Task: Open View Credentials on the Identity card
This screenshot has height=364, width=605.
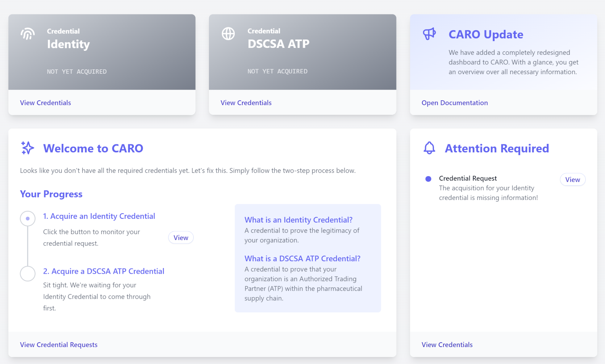Action: point(45,102)
